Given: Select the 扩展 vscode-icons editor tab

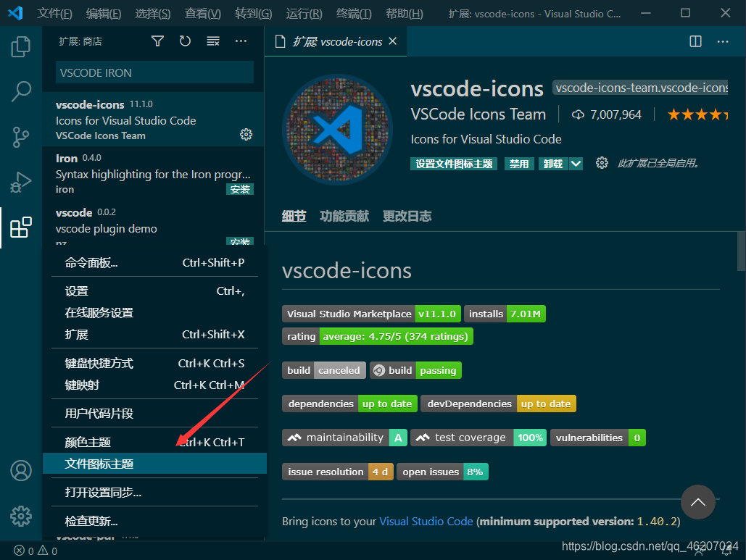Looking at the screenshot, I should point(336,41).
